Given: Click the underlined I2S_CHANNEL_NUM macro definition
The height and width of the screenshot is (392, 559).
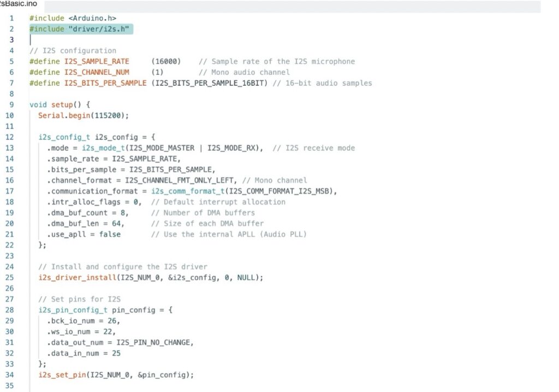Looking at the screenshot, I should (x=97, y=72).
